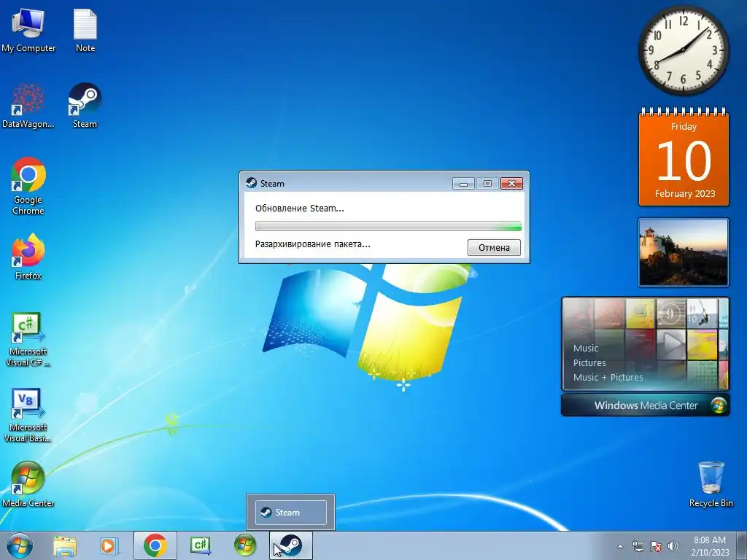Open the Action Center flag icon
The height and width of the screenshot is (560, 747).
(x=656, y=546)
